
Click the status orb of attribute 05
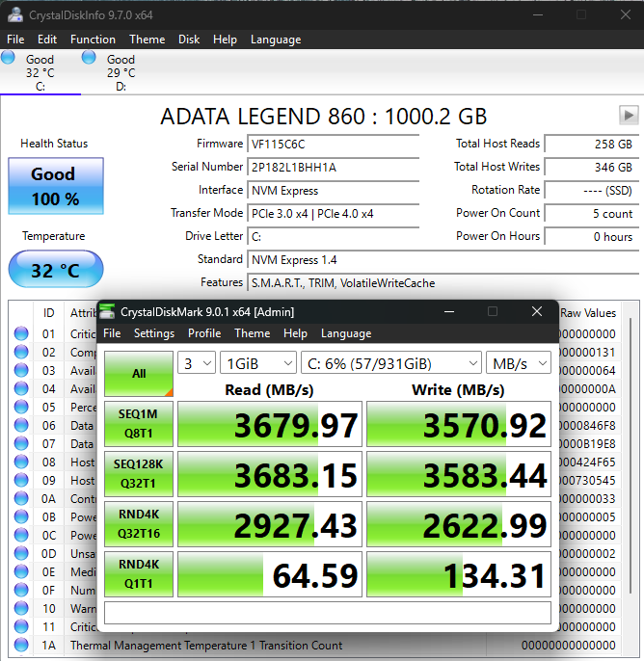click(x=21, y=407)
